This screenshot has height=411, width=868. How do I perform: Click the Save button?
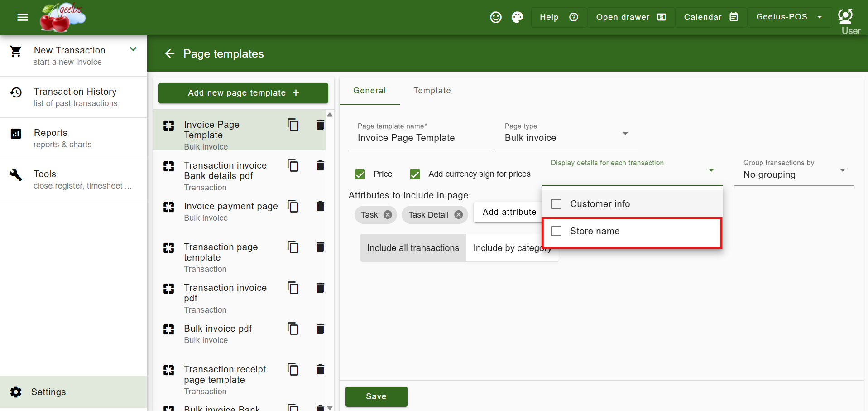(376, 396)
